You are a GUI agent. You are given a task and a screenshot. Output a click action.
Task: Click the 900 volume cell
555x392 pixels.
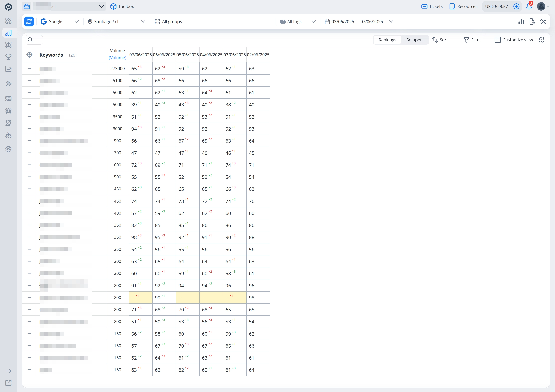117,141
